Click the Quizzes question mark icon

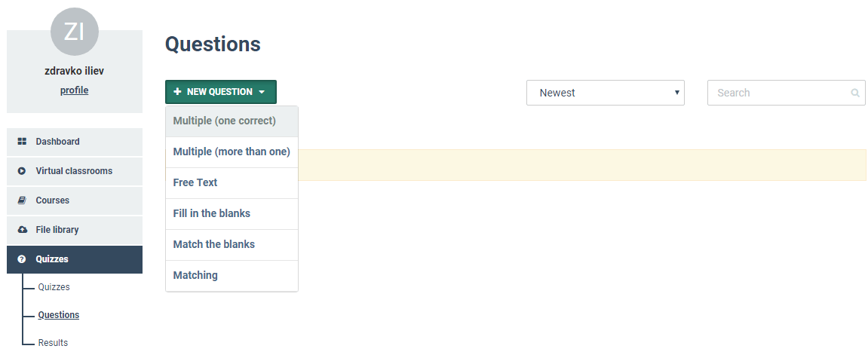[x=22, y=259]
